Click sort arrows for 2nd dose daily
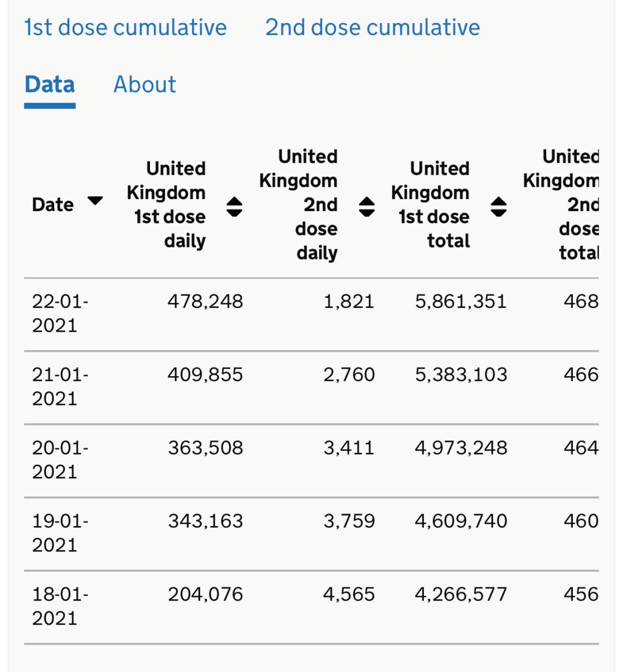The image size is (623, 672). 367,206
